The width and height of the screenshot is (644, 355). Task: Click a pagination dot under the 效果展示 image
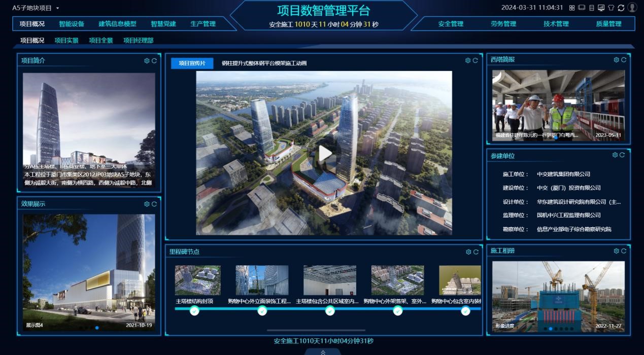[96, 327]
